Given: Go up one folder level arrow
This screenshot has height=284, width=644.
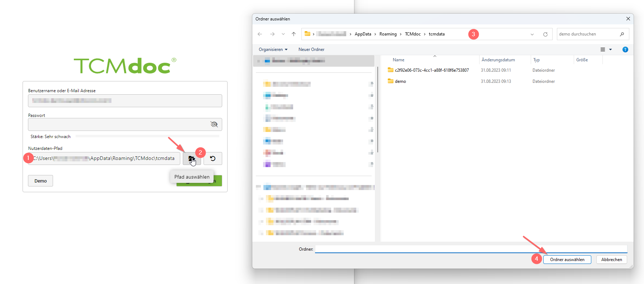Looking at the screenshot, I should 294,34.
